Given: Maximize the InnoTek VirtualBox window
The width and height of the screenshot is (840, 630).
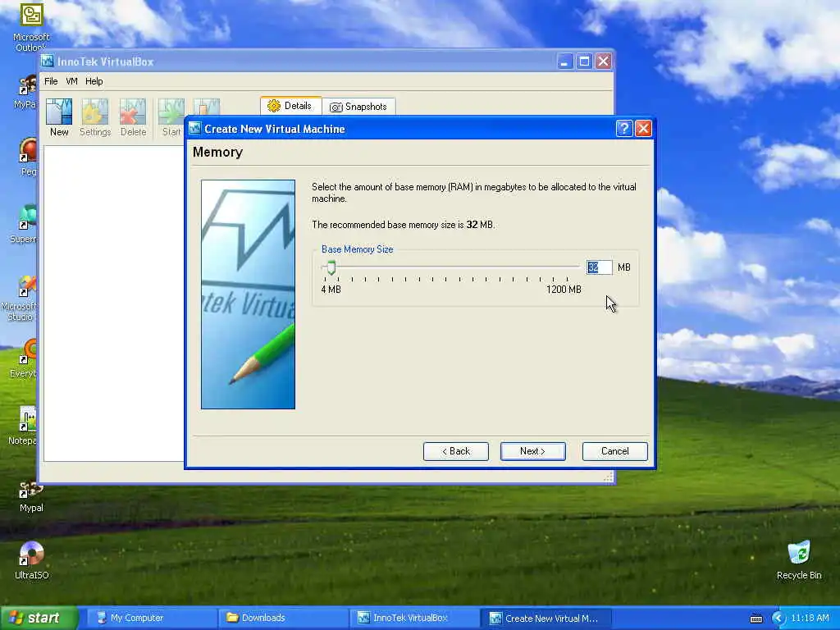Looking at the screenshot, I should (x=584, y=62).
